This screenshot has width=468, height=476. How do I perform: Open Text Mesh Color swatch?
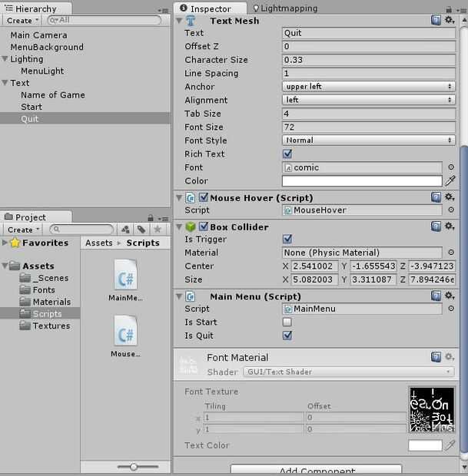(362, 180)
